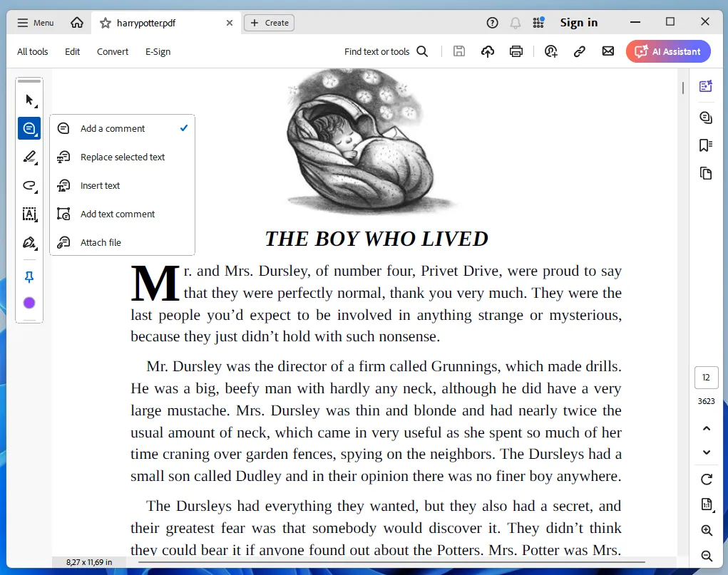Screen dimensions: 728x575
Task: Click the page number input field
Action: coord(705,377)
